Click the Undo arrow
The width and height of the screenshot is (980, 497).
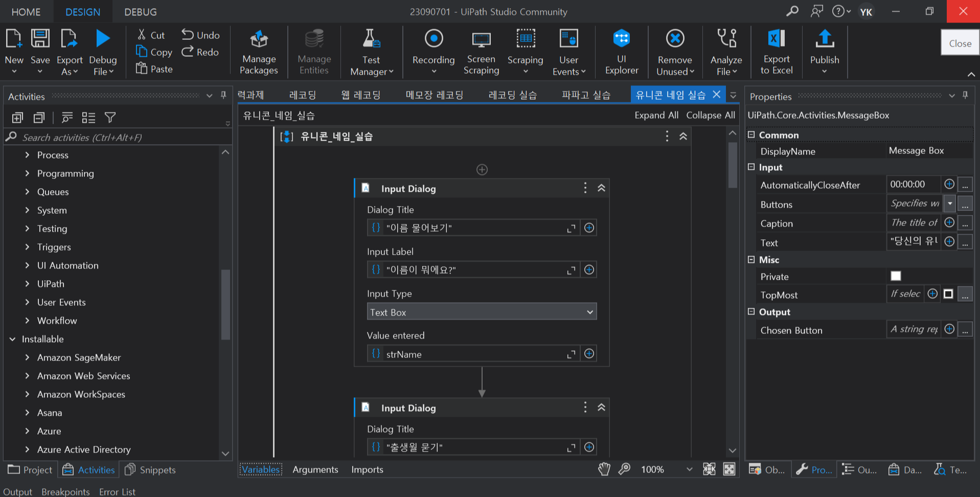(x=188, y=35)
